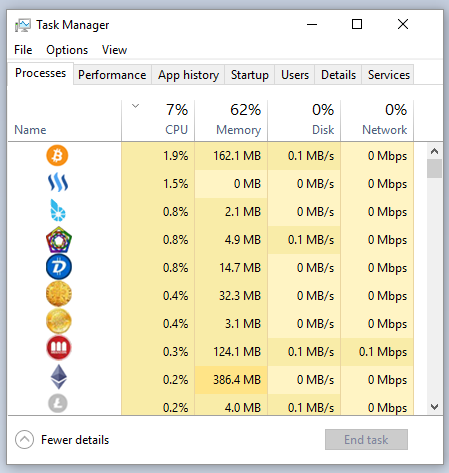The width and height of the screenshot is (449, 473).
Task: Select the Ethereum diamond process icon
Action: tap(59, 377)
